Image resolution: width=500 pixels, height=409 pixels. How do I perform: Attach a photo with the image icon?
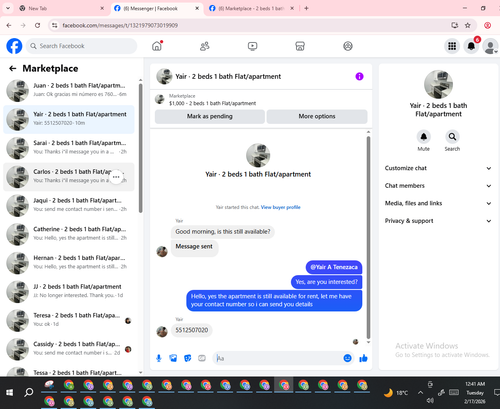click(x=173, y=358)
